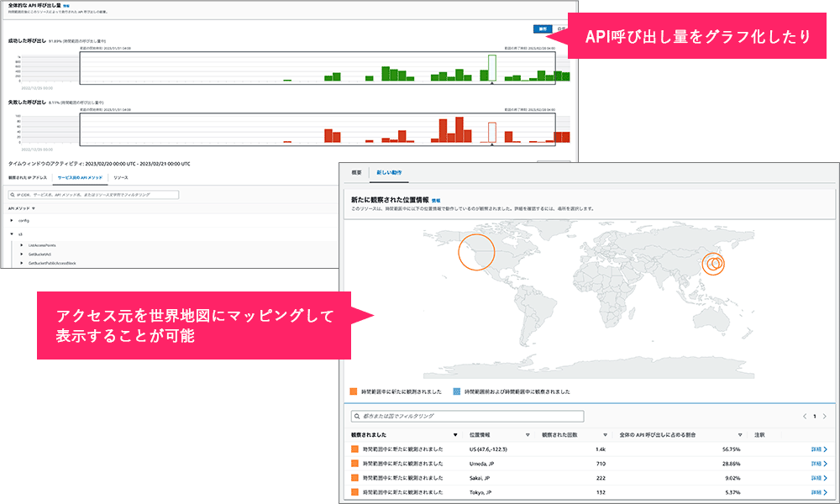Click the next page arrow in location table
Screen dimensions: 840x504
(824, 416)
